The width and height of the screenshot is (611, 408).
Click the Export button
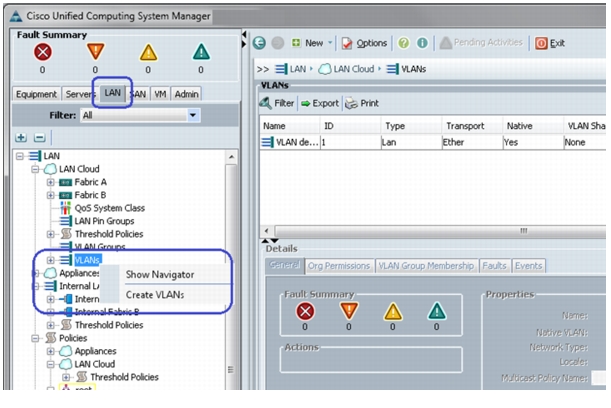coord(320,103)
